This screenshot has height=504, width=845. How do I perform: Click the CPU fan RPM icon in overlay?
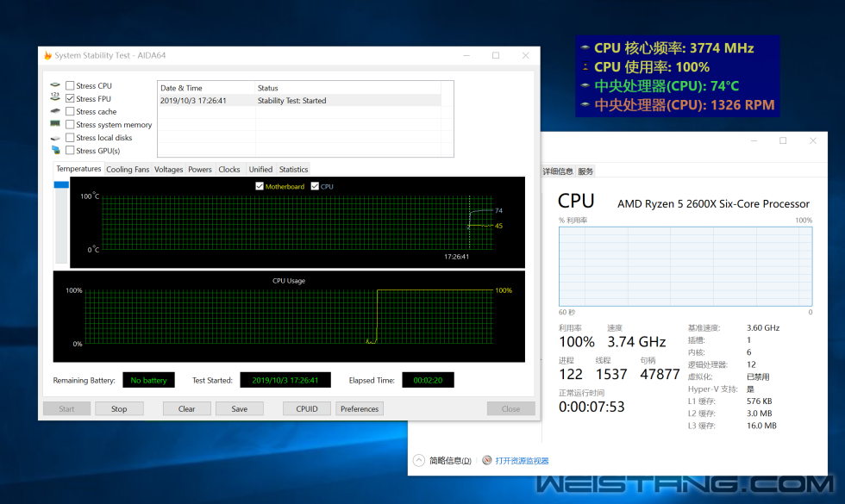pos(585,104)
